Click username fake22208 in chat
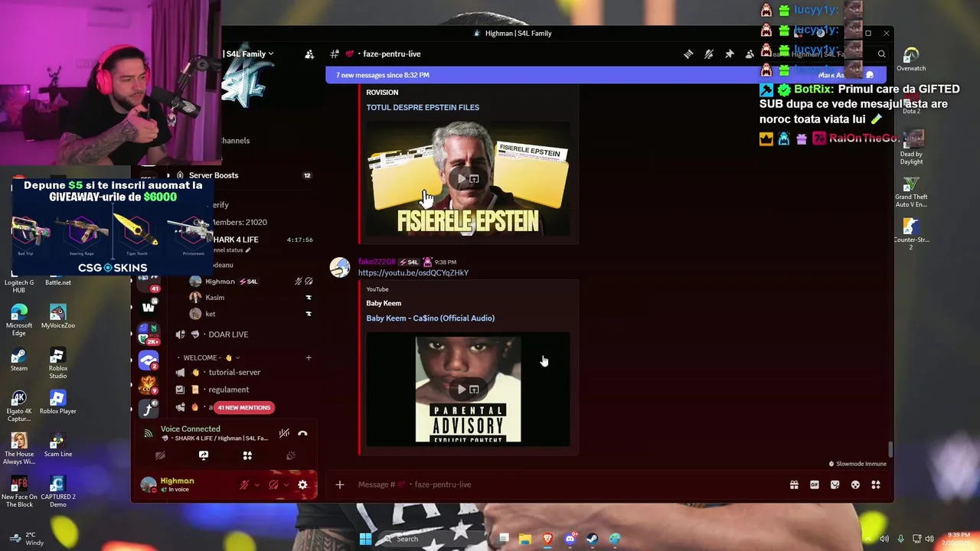The height and width of the screenshot is (551, 980). click(377, 262)
